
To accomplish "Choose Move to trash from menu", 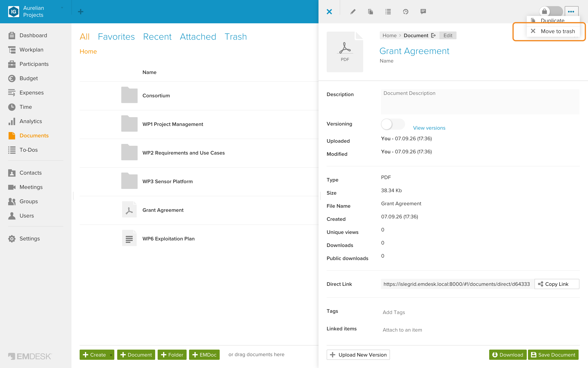I will click(x=553, y=31).
